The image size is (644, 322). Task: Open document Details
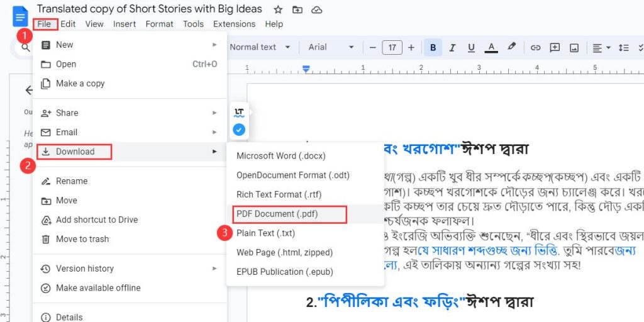(x=130, y=317)
